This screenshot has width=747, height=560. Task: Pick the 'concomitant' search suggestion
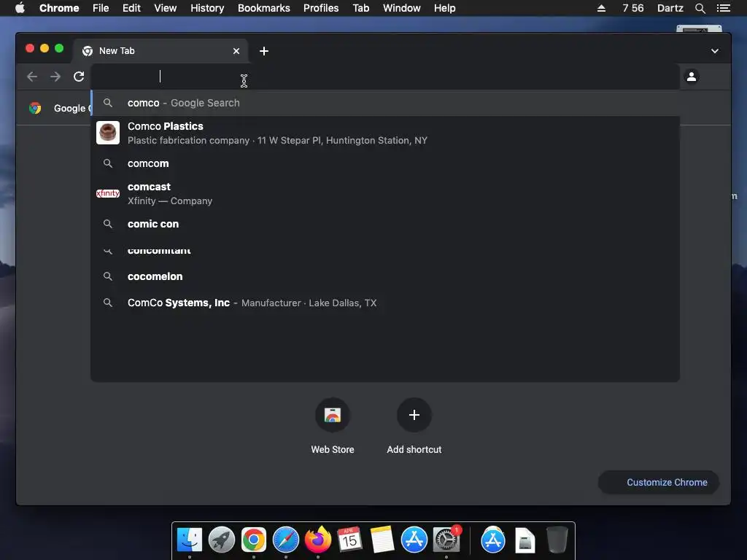pyautogui.click(x=385, y=251)
